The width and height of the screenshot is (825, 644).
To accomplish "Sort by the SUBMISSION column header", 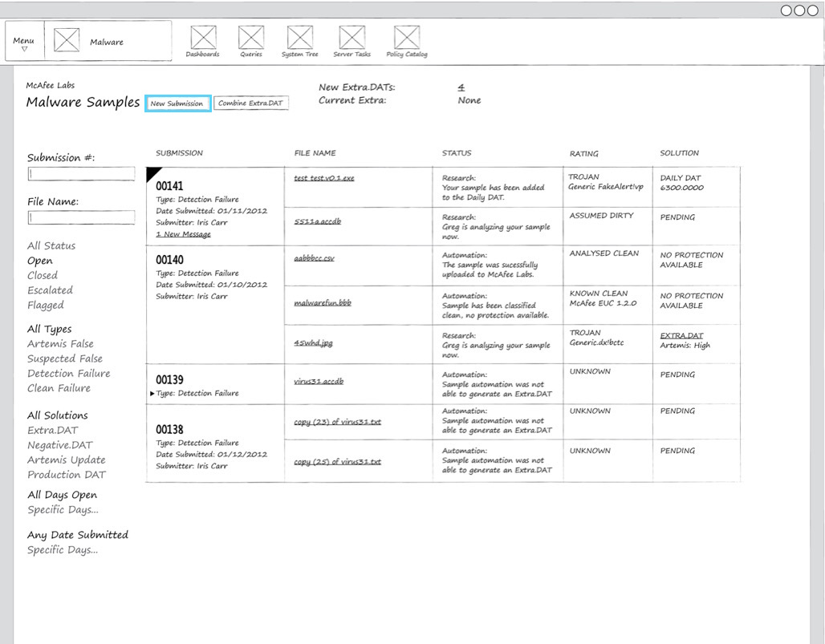I will (x=180, y=153).
